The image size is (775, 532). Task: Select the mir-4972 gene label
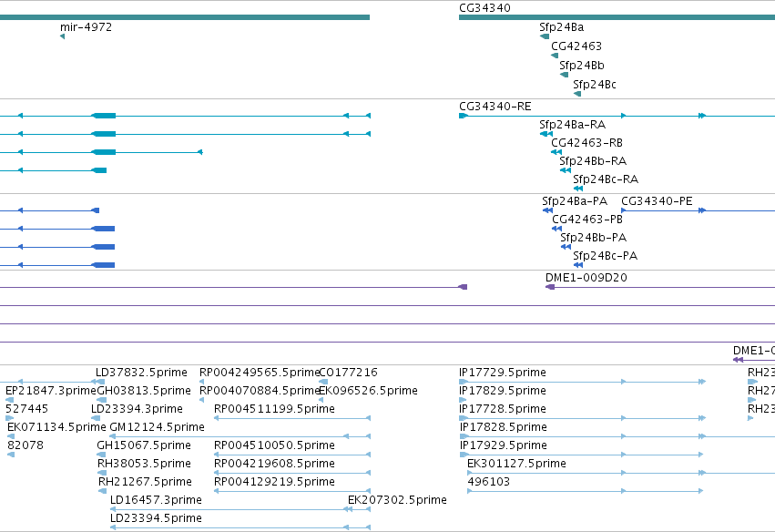86,27
